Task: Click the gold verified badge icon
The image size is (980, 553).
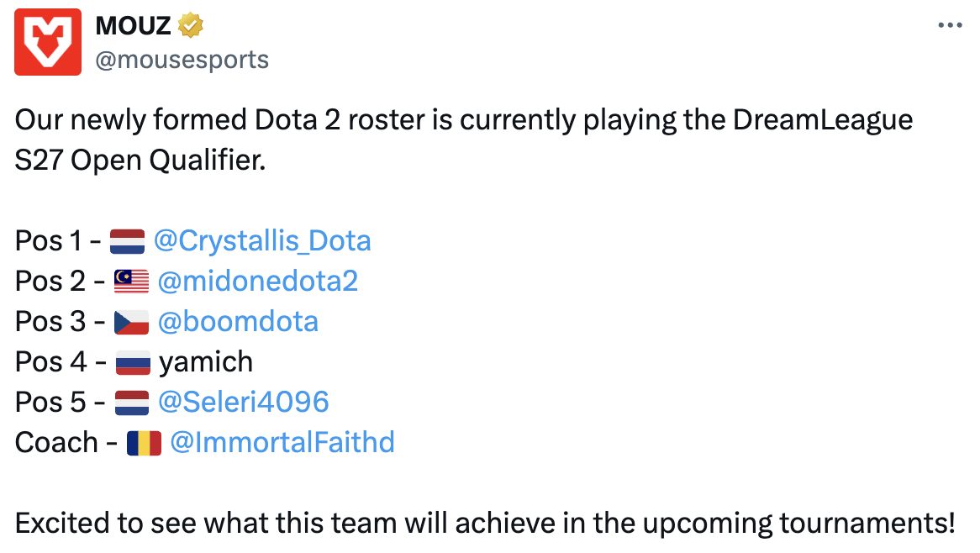Action: tap(191, 25)
